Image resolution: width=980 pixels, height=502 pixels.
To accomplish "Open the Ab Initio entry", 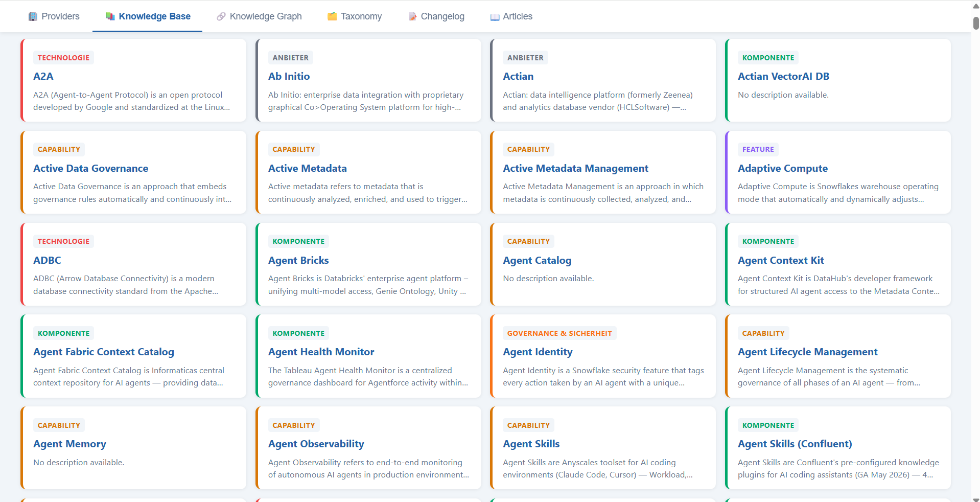I will click(x=289, y=76).
